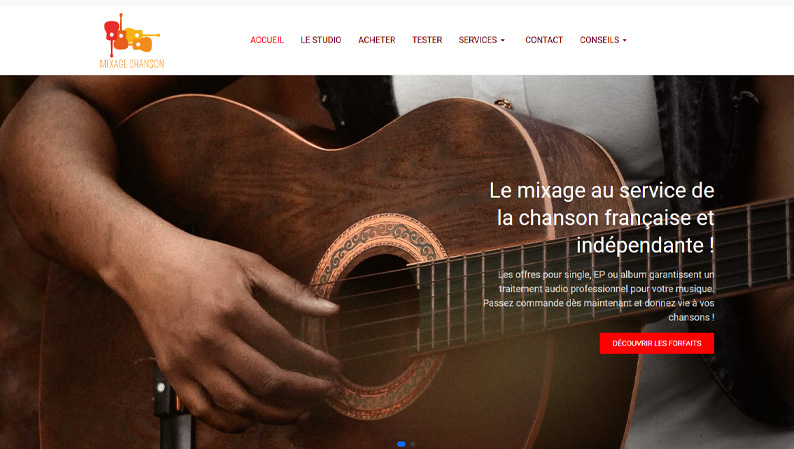This screenshot has width=794, height=449.
Task: Click the Découvrir les forfaits button
Action: (657, 343)
